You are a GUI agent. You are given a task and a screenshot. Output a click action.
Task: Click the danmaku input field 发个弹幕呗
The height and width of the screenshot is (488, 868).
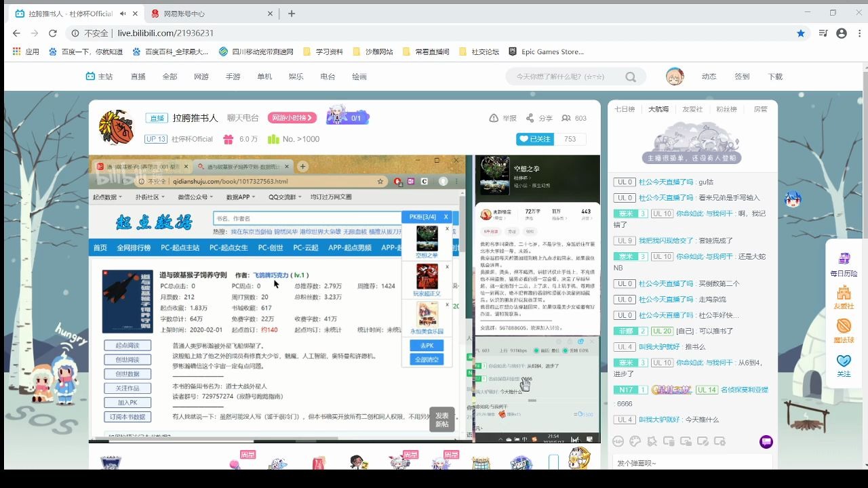(692, 463)
